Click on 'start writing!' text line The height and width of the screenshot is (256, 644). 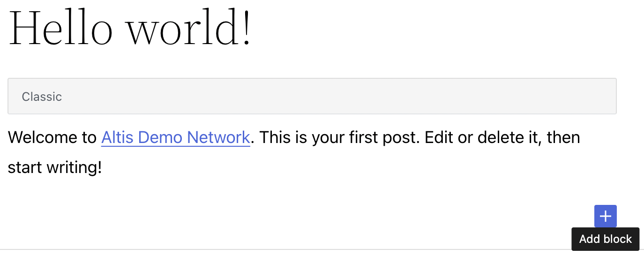55,167
